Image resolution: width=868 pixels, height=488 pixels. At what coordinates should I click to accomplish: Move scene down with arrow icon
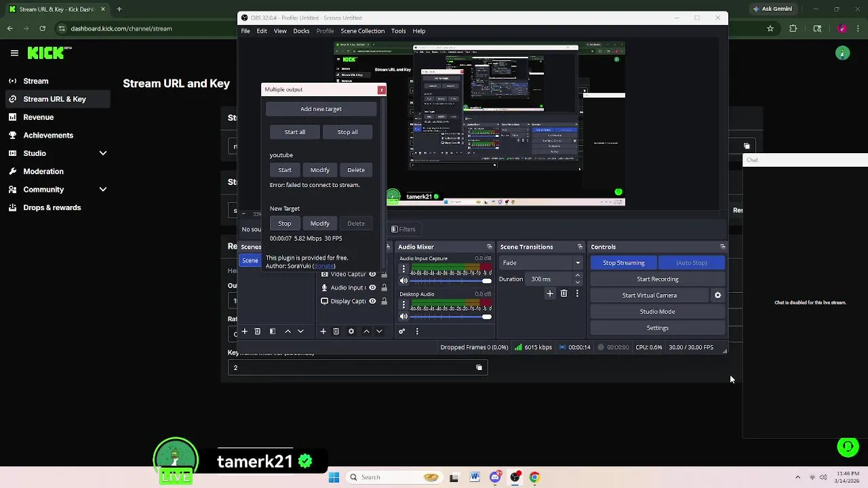(x=300, y=331)
